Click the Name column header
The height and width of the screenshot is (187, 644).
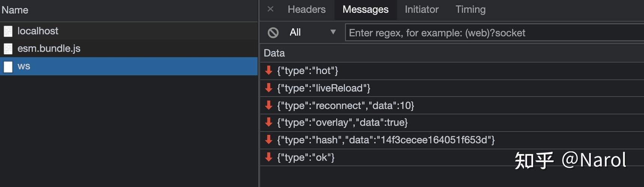coord(15,10)
